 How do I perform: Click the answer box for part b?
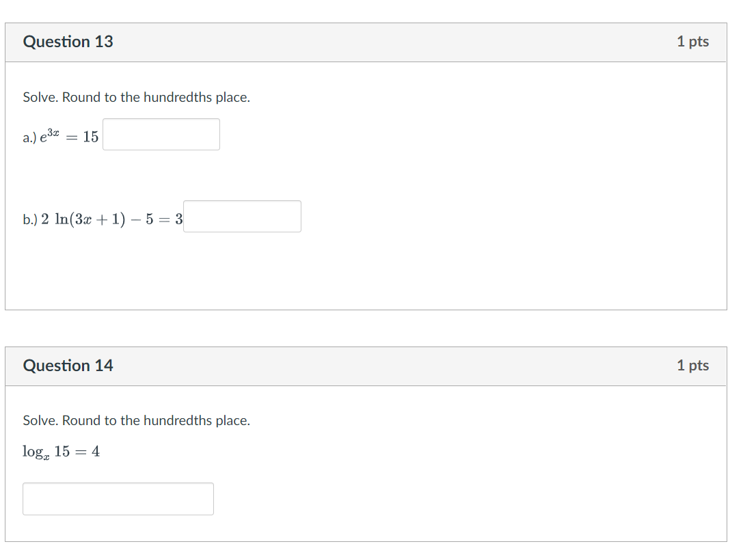tap(242, 216)
